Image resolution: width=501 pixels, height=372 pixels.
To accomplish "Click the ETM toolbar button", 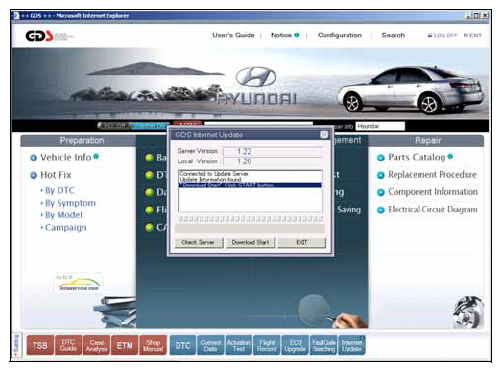I will pyautogui.click(x=124, y=345).
